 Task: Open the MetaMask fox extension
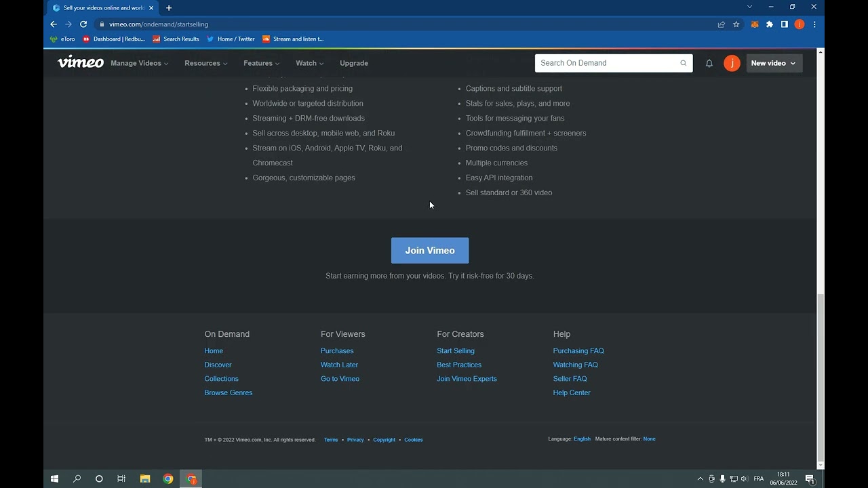coord(755,24)
